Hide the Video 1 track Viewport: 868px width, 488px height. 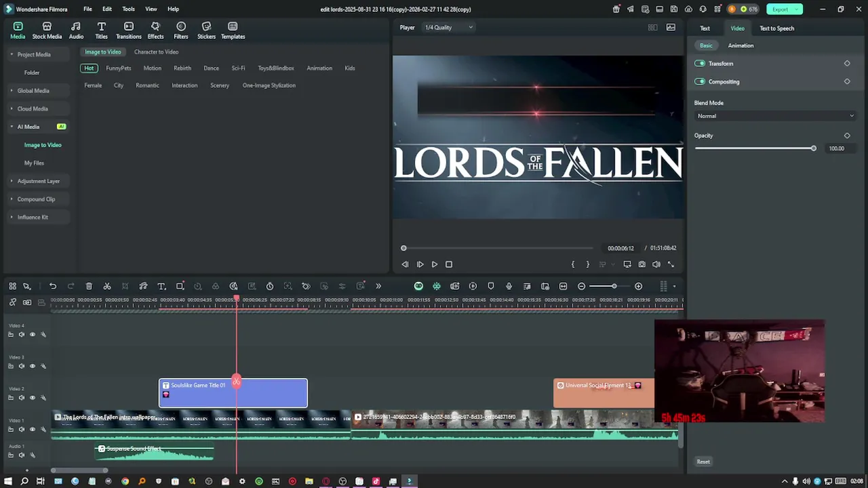click(32, 429)
